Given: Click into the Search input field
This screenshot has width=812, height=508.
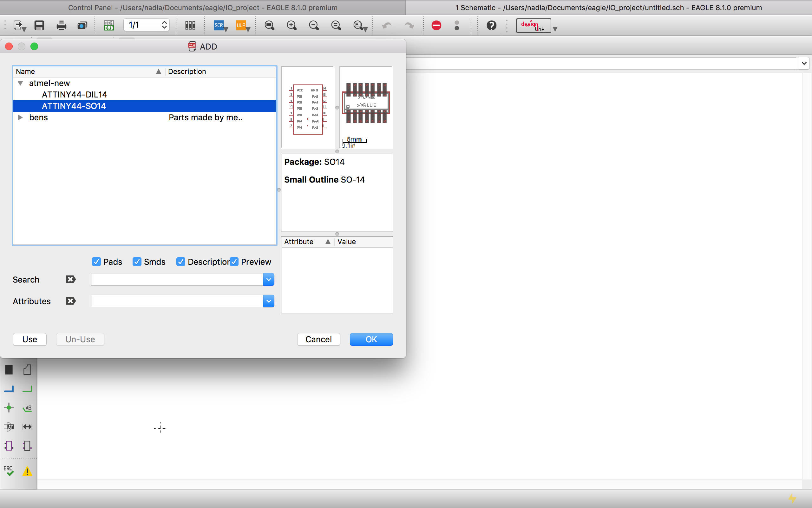Looking at the screenshot, I should [177, 279].
